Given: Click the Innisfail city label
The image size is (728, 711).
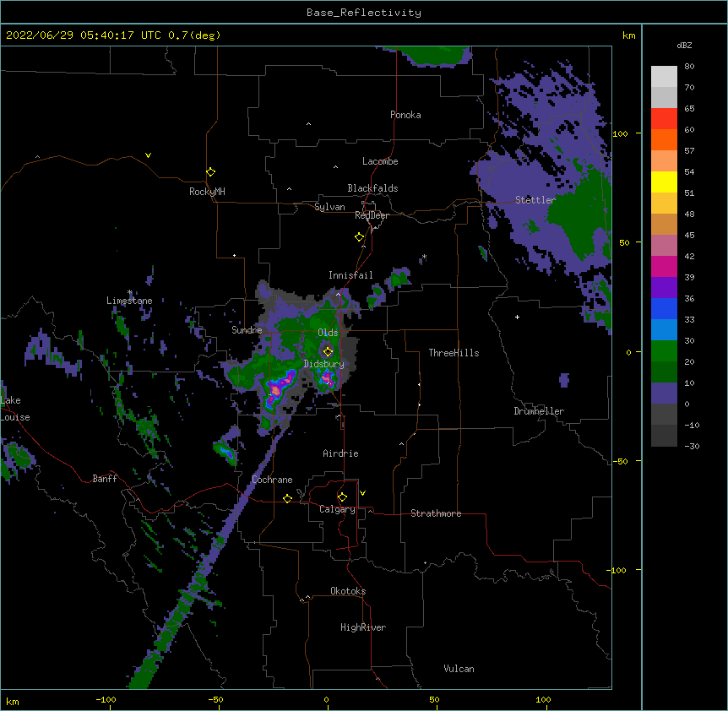Looking at the screenshot, I should click(350, 275).
